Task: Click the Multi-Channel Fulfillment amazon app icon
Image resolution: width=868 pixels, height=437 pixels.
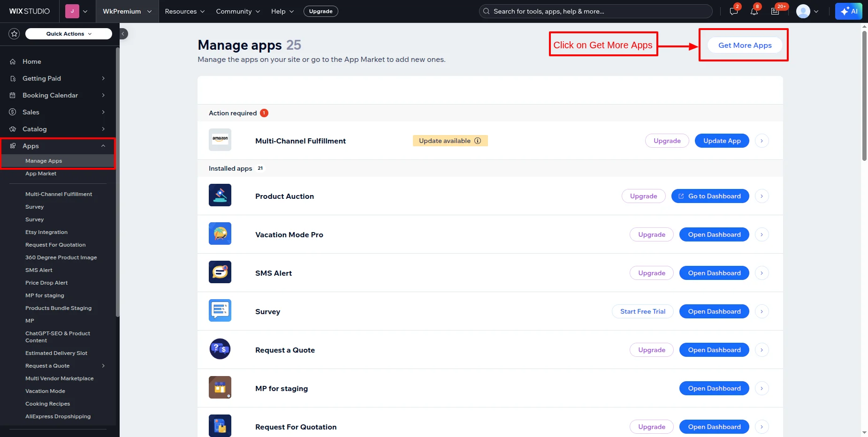Action: 220,139
